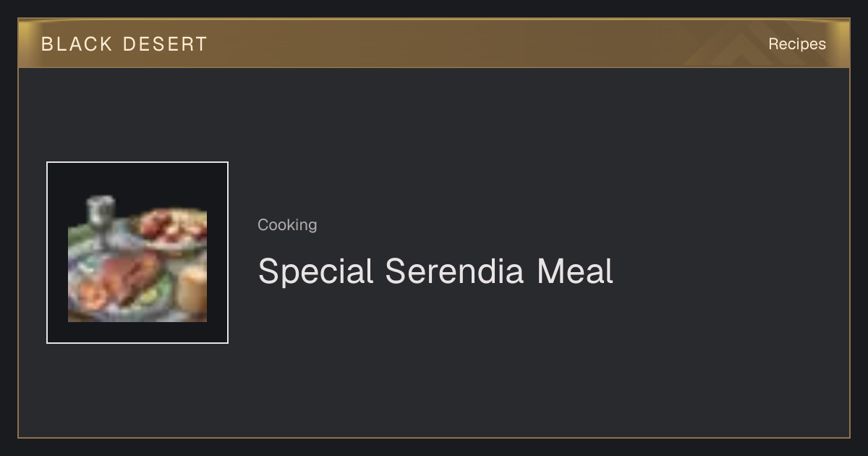Click the word Meal in the title
Image resolution: width=868 pixels, height=456 pixels.
click(575, 271)
